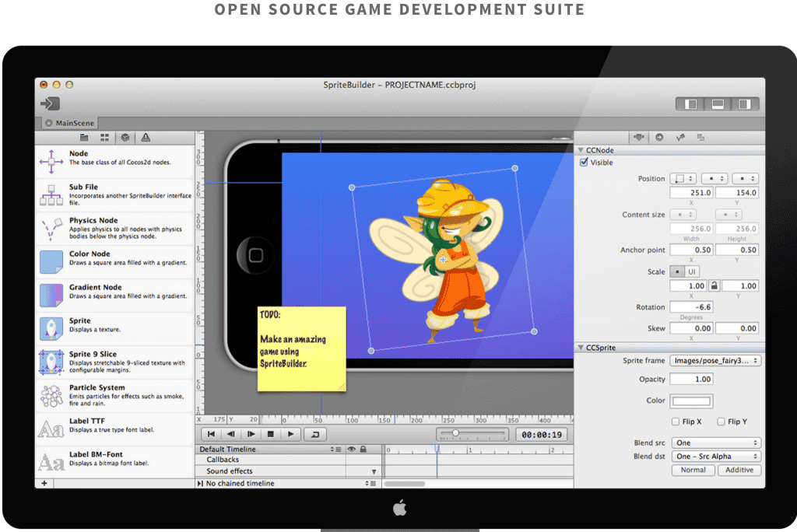Switch to the MainScene tab
The image size is (797, 532).
coord(69,123)
